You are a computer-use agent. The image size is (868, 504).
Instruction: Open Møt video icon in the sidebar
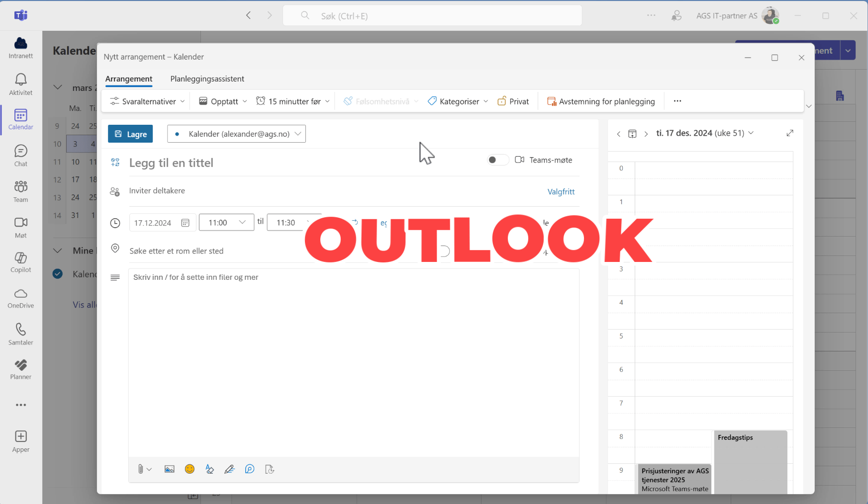[x=21, y=227]
